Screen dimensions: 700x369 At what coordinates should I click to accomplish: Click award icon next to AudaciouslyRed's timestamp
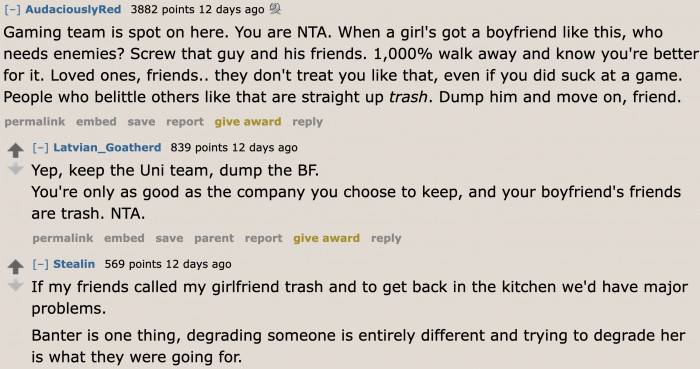coord(275,9)
